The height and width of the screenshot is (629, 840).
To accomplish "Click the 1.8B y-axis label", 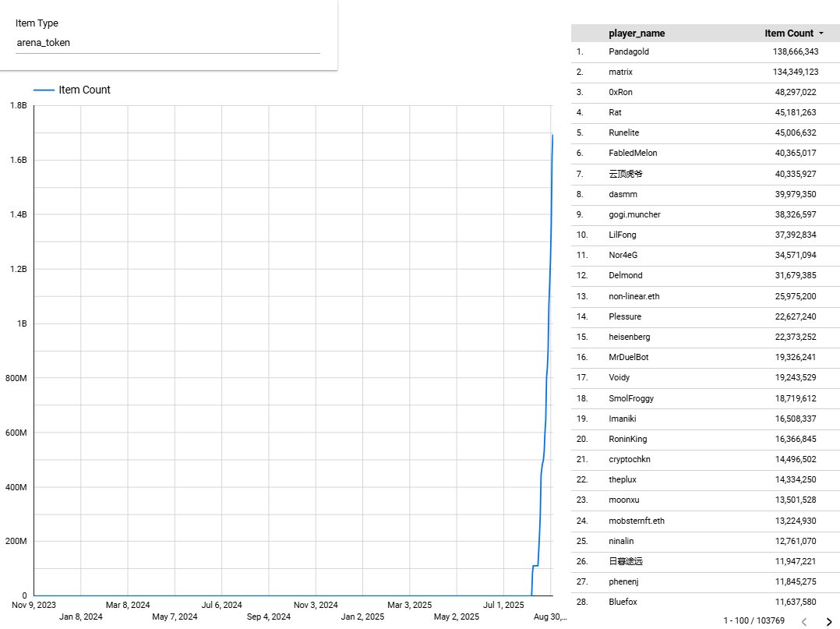I will [x=18, y=106].
